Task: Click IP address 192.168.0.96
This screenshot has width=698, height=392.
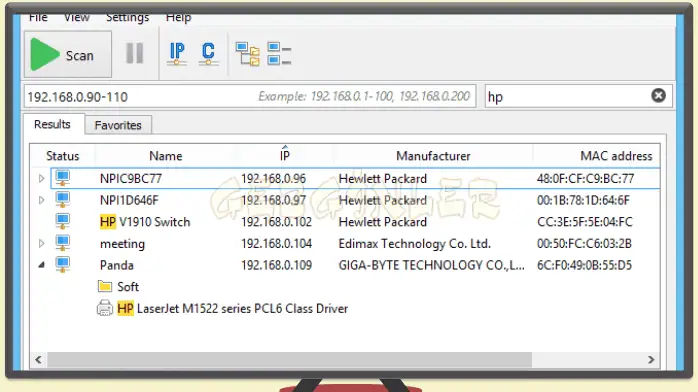Action: click(273, 178)
